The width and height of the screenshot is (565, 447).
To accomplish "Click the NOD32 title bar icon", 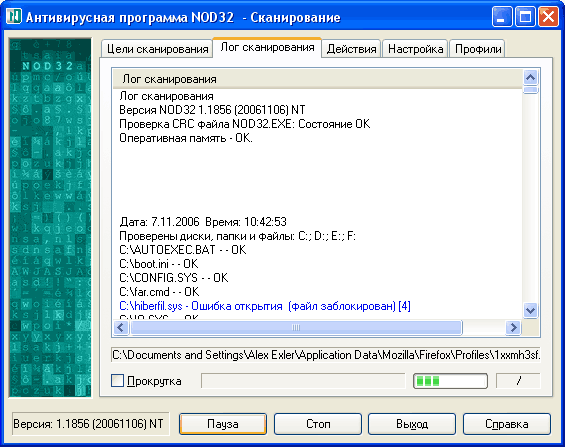I will pos(14,17).
